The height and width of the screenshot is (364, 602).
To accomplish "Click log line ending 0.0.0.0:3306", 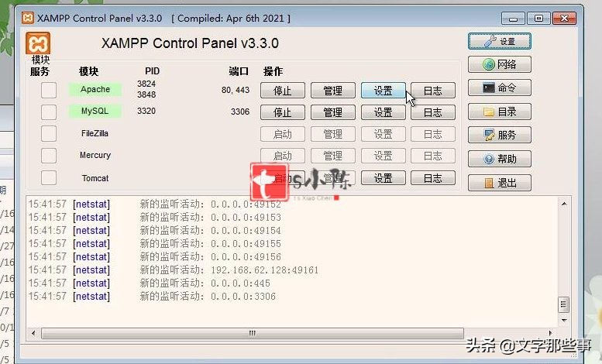I will click(152, 296).
